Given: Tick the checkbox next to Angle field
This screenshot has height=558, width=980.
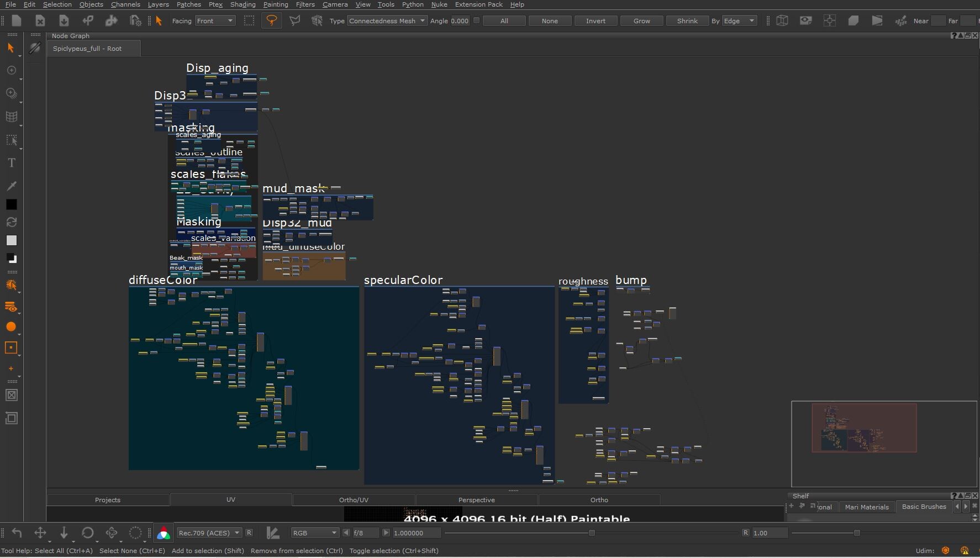Looking at the screenshot, I should [x=477, y=20].
